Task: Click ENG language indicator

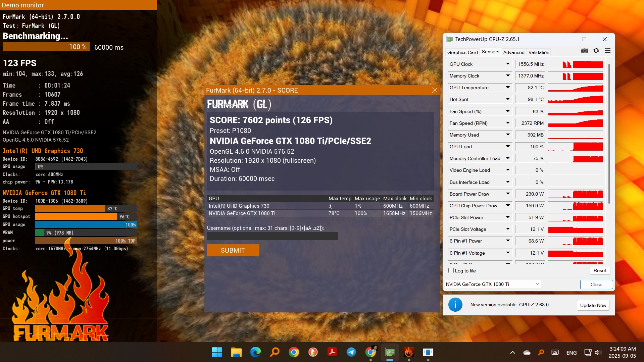Action: [572, 353]
